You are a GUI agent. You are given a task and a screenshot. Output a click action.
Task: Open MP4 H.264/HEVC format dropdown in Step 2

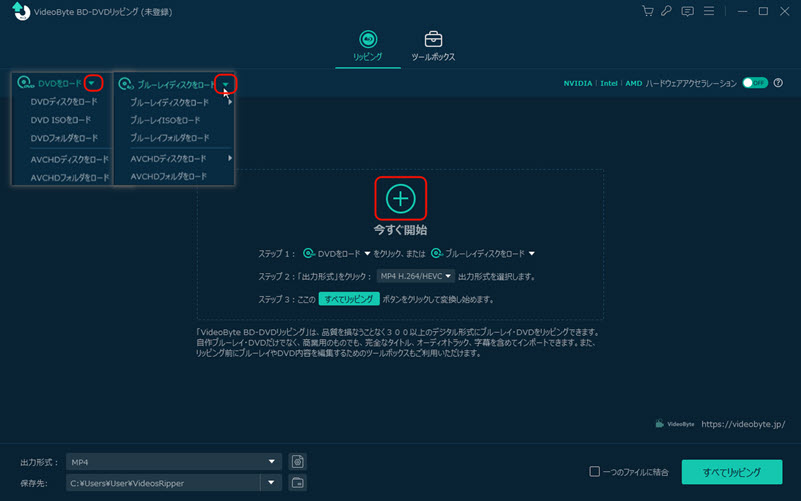[x=415, y=276]
